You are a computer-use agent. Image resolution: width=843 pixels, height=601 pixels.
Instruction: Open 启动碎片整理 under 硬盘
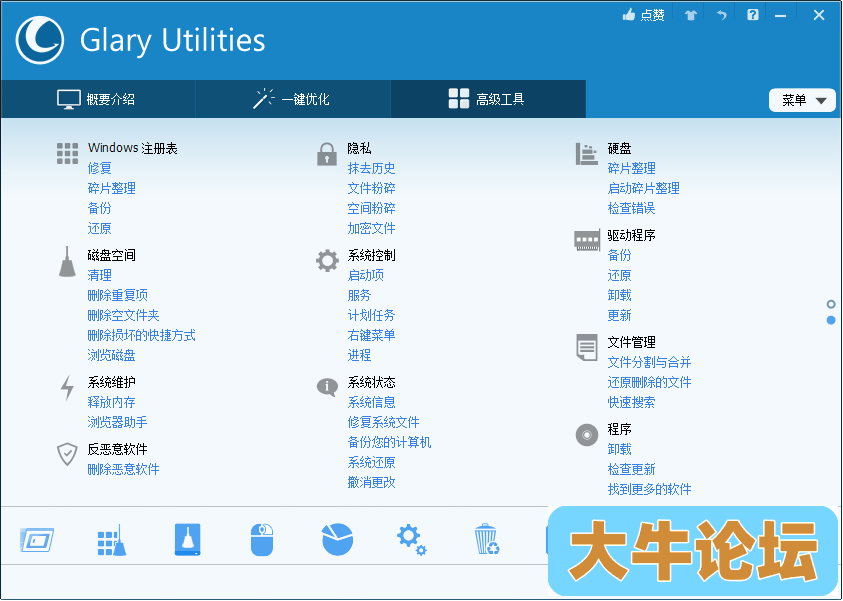[x=644, y=188]
